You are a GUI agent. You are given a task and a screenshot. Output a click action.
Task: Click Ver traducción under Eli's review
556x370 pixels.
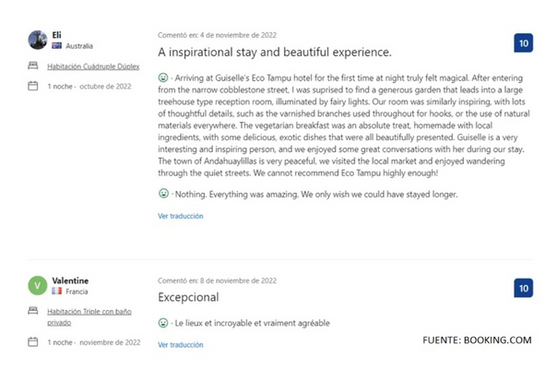click(x=180, y=216)
